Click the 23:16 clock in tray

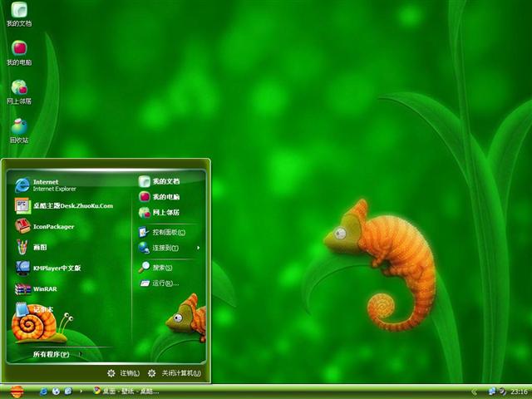pyautogui.click(x=519, y=392)
